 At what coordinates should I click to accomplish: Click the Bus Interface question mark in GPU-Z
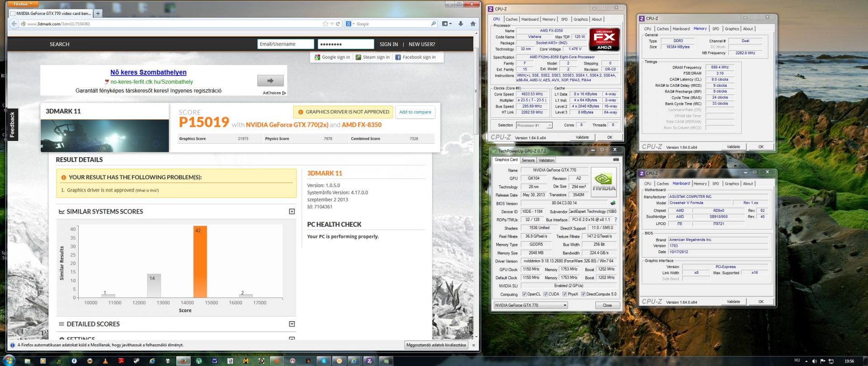615,220
